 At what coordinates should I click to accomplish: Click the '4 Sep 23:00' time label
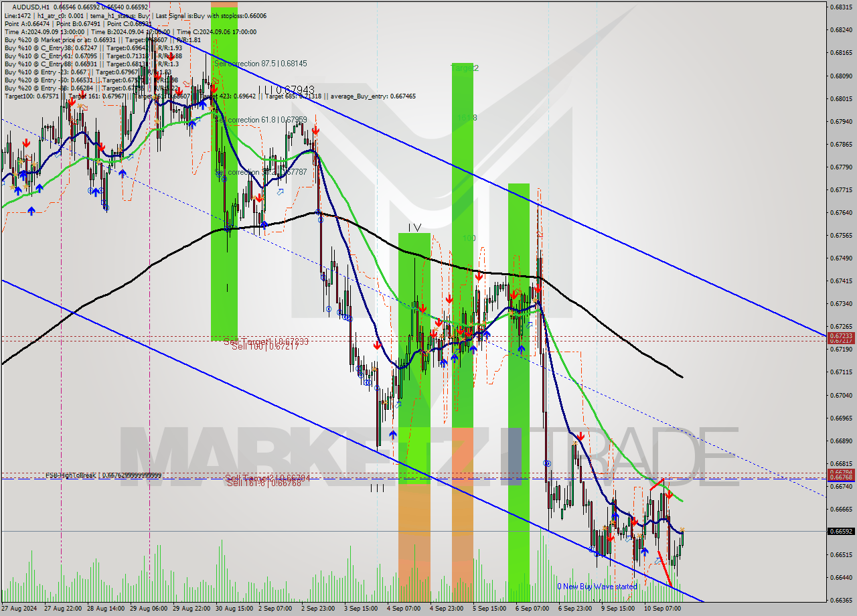tap(447, 609)
